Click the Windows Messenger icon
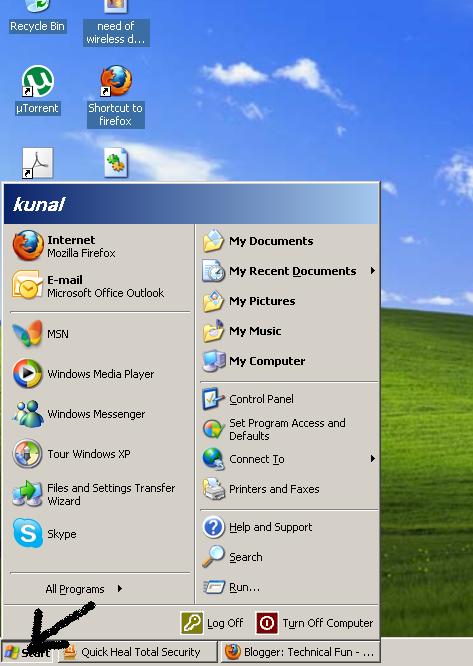The image size is (473, 666). (28, 414)
